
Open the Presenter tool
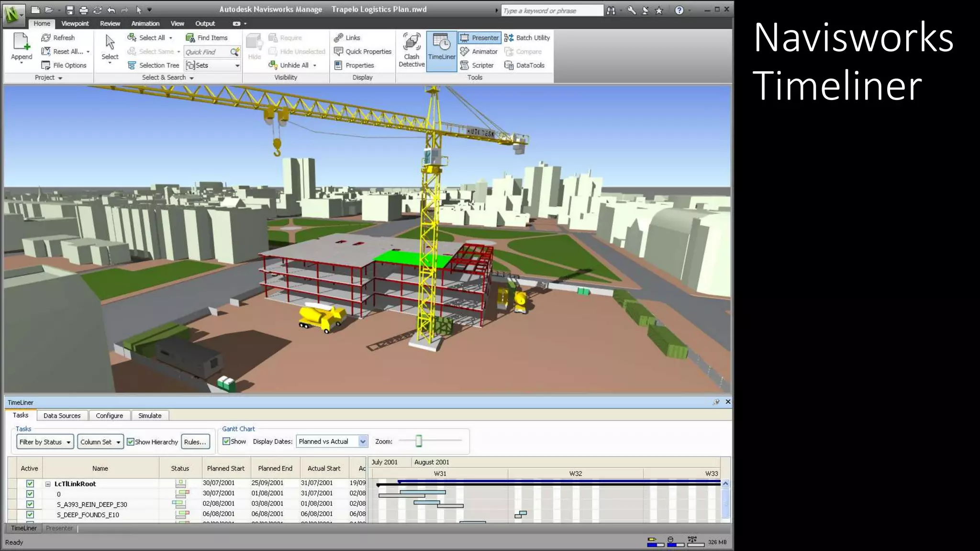point(479,38)
